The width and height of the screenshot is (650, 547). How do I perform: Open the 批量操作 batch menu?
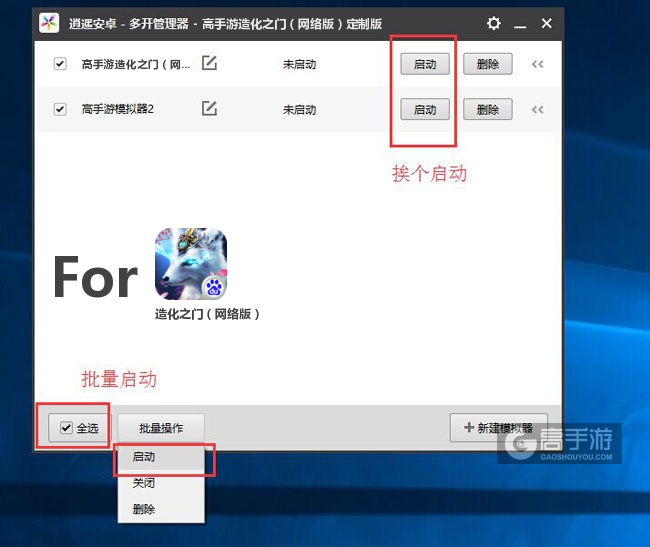[161, 428]
